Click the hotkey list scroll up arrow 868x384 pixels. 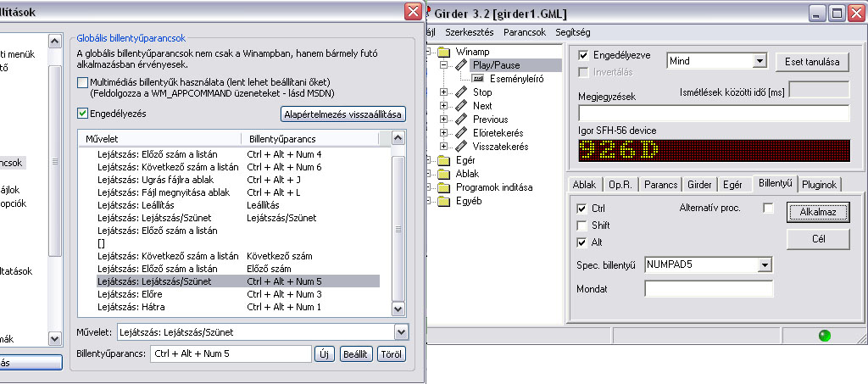(x=398, y=138)
